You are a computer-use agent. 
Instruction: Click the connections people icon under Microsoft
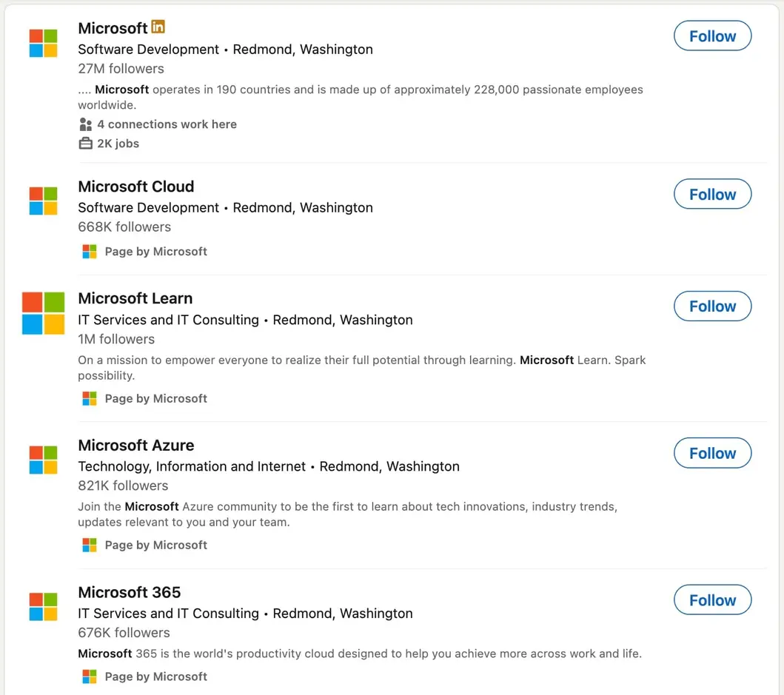click(x=84, y=124)
